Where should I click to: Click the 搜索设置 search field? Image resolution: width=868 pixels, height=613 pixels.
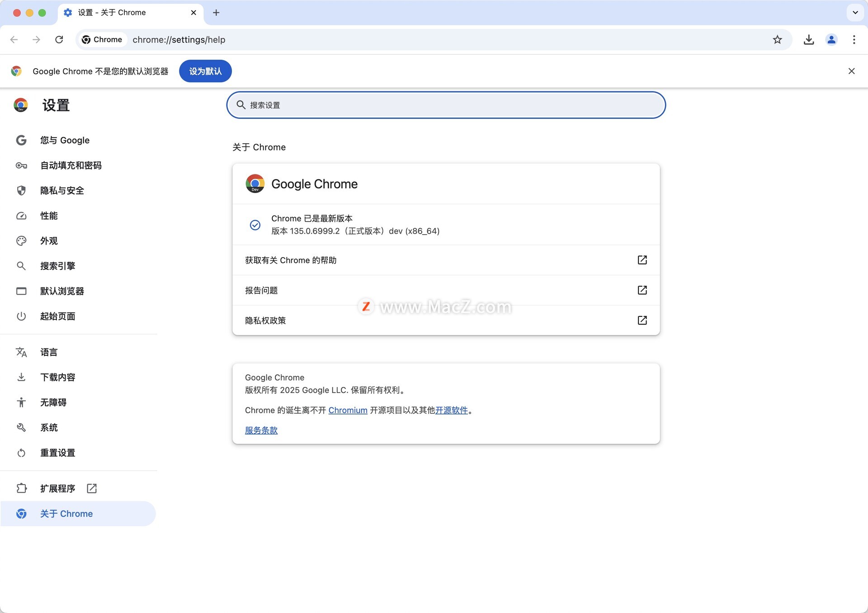(446, 105)
